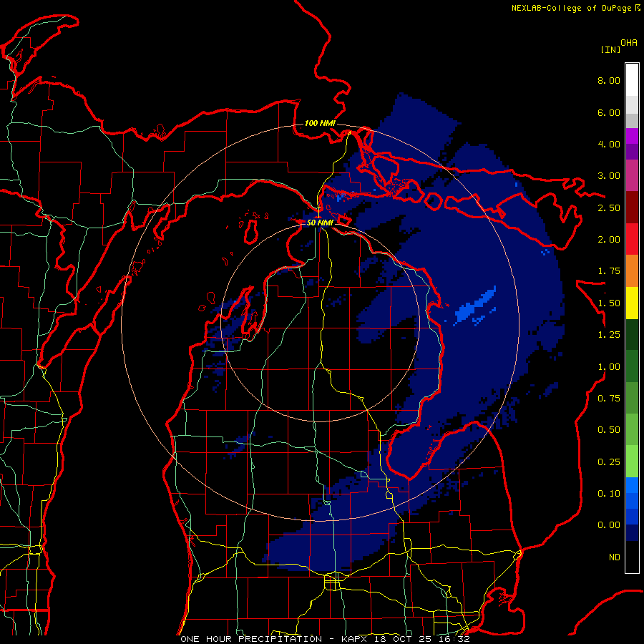The image size is (644, 644).
Task: Click the 0.00 legend value
Action: 609,525
